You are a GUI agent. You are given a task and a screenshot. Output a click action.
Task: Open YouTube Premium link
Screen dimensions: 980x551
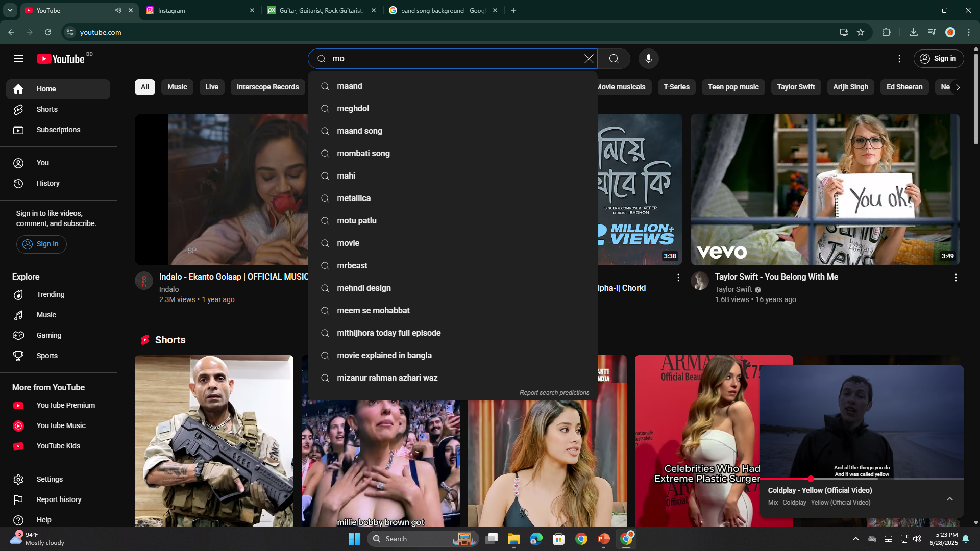[58, 405]
